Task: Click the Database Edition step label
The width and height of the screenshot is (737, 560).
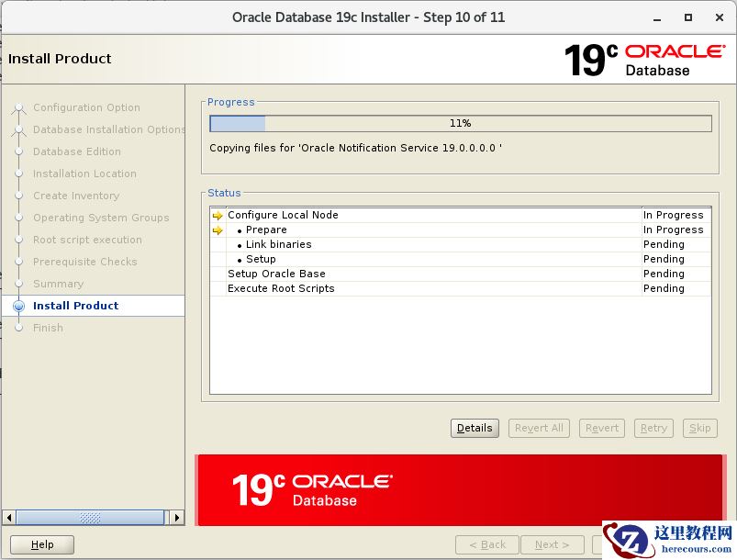Action: (76, 151)
